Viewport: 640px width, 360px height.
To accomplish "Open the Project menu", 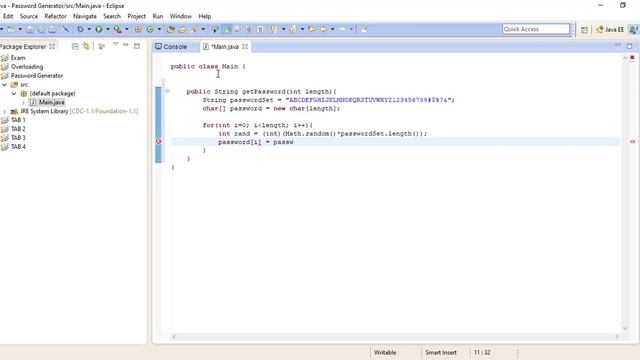I will coord(136,16).
